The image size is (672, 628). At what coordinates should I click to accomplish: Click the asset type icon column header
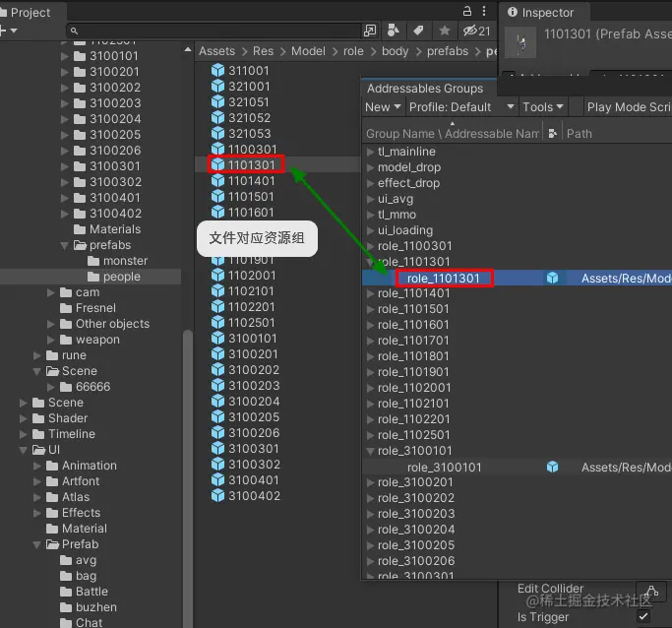552,133
